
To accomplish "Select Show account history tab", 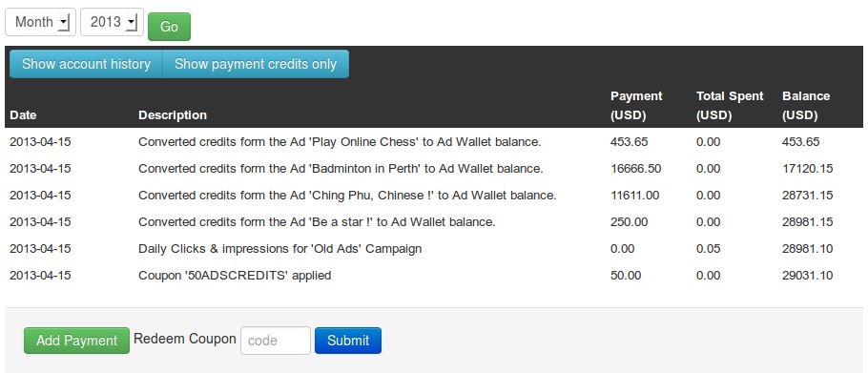I will click(x=86, y=64).
